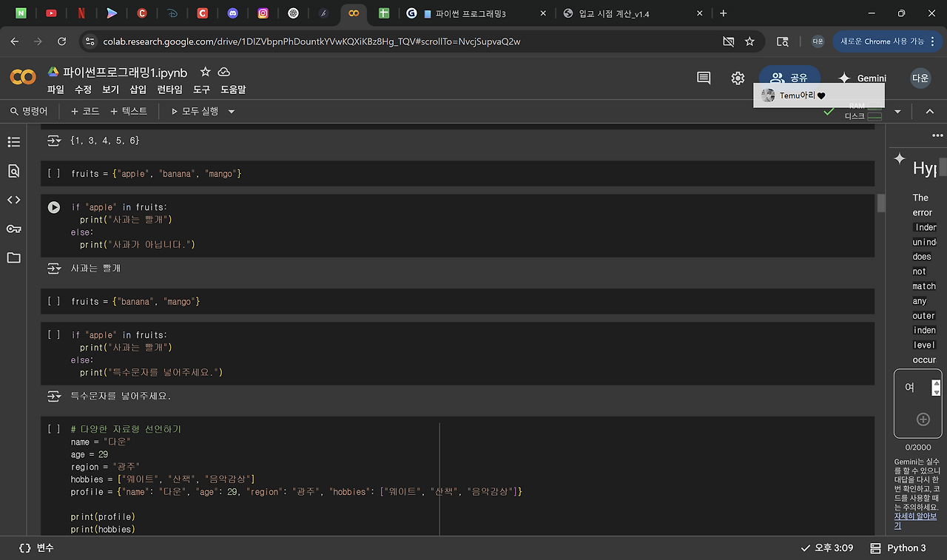Collapse the header with the up chevron
The height and width of the screenshot is (560, 947).
click(x=930, y=112)
